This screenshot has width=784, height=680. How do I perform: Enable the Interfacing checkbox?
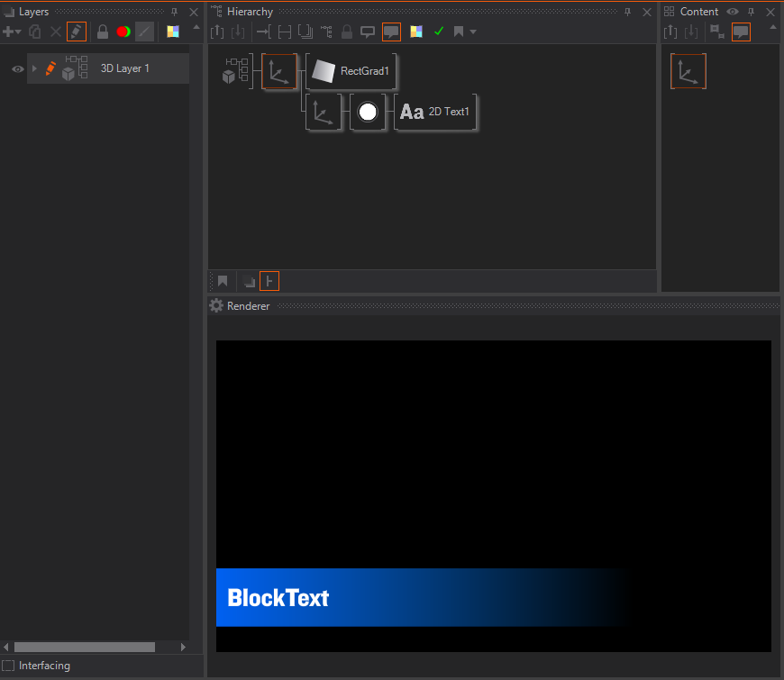click(8, 666)
